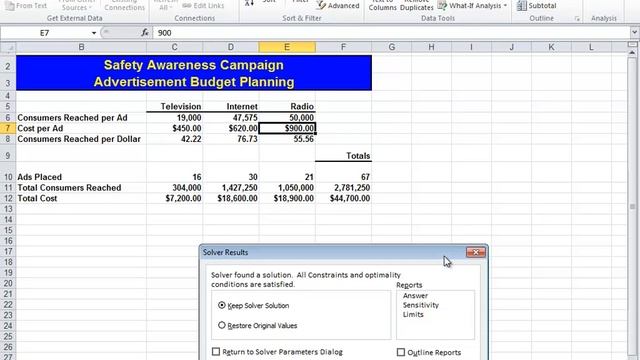Select row 7 header
The image size is (640, 360).
[x=8, y=128]
